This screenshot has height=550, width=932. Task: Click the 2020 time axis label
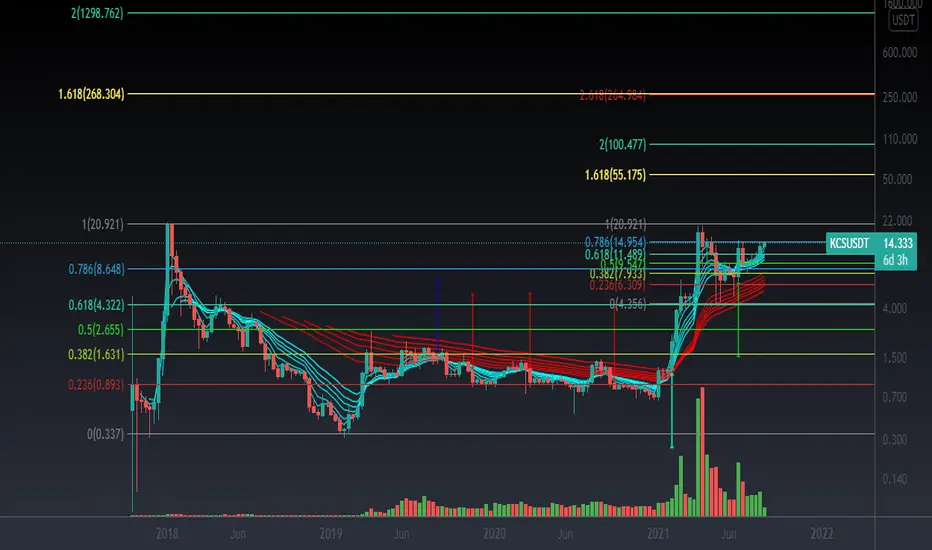coord(495,533)
